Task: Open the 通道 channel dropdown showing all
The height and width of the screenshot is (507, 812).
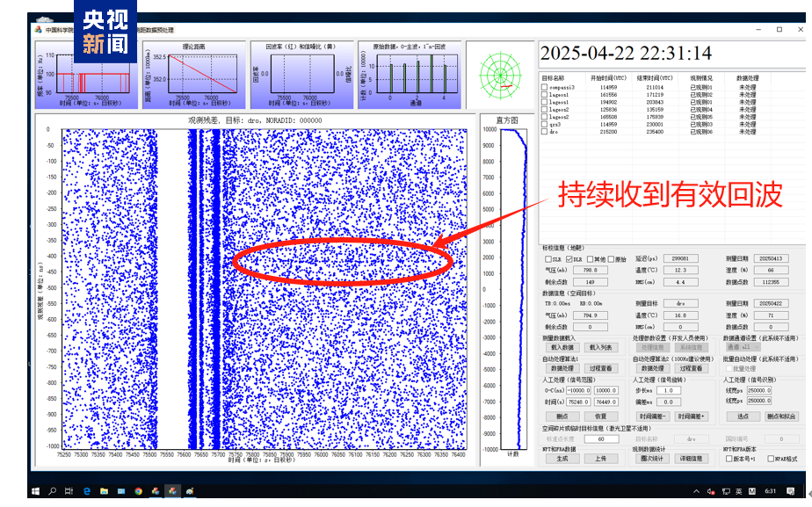Action: (742, 348)
